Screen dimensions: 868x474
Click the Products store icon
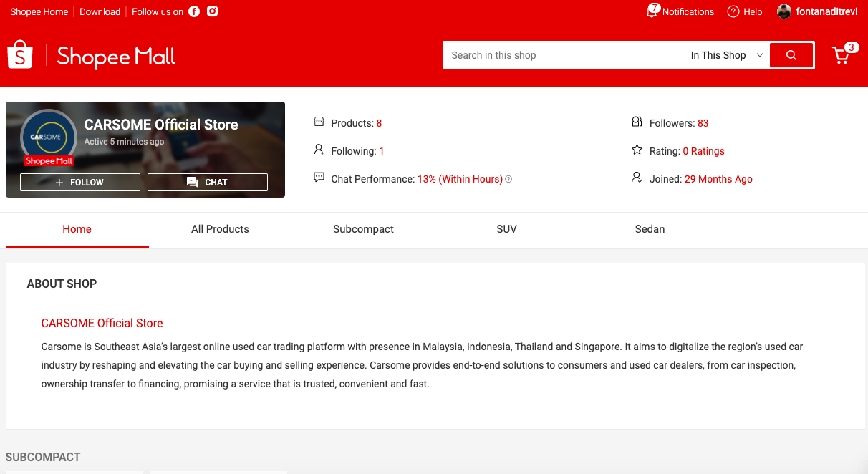click(x=319, y=122)
